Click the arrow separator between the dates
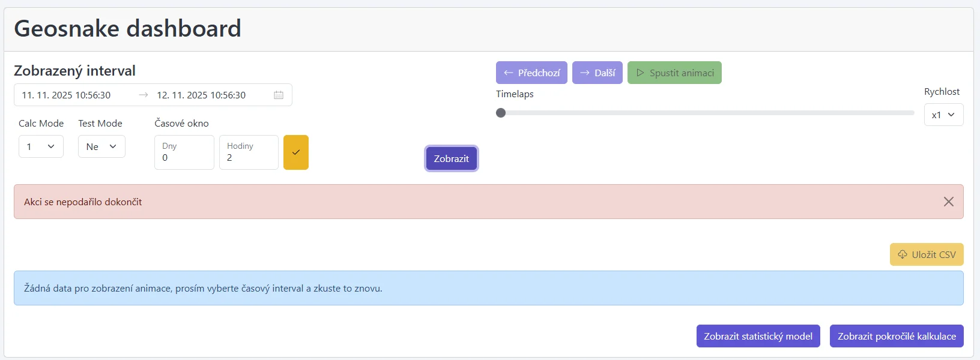980x360 pixels. (x=143, y=95)
